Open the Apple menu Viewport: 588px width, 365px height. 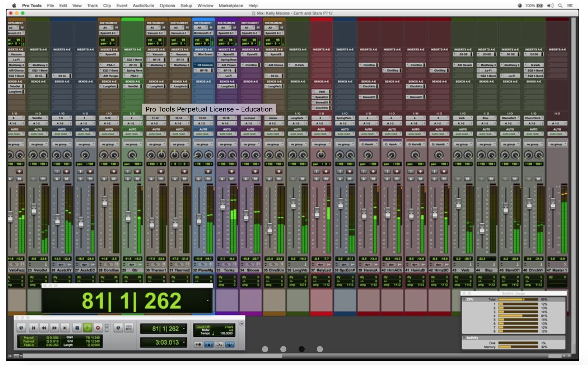14,5
